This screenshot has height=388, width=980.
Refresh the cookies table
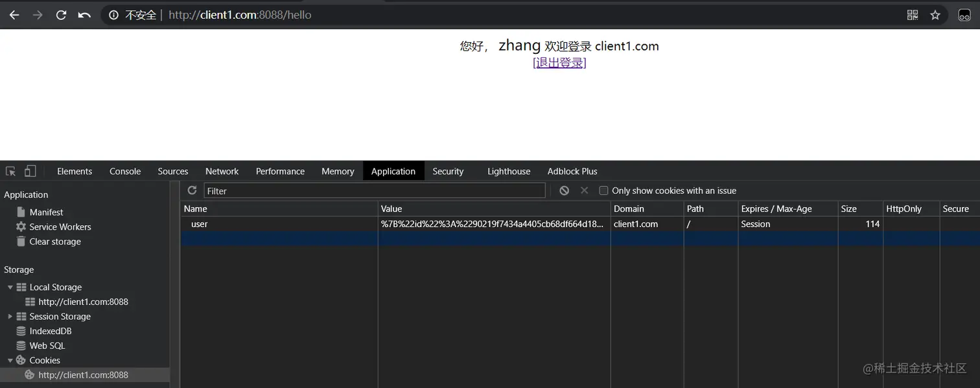coord(192,190)
